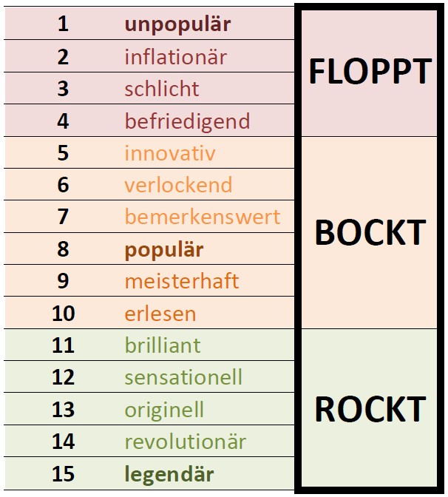The height and width of the screenshot is (497, 448).
Task: Select the "sensationell" entry
Action: (x=183, y=378)
